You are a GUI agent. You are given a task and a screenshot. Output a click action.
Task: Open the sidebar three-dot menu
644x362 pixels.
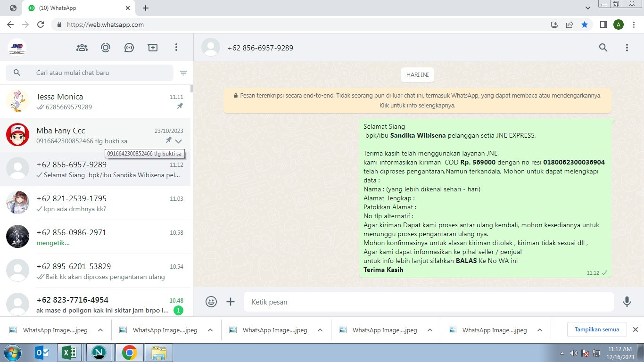click(x=176, y=48)
